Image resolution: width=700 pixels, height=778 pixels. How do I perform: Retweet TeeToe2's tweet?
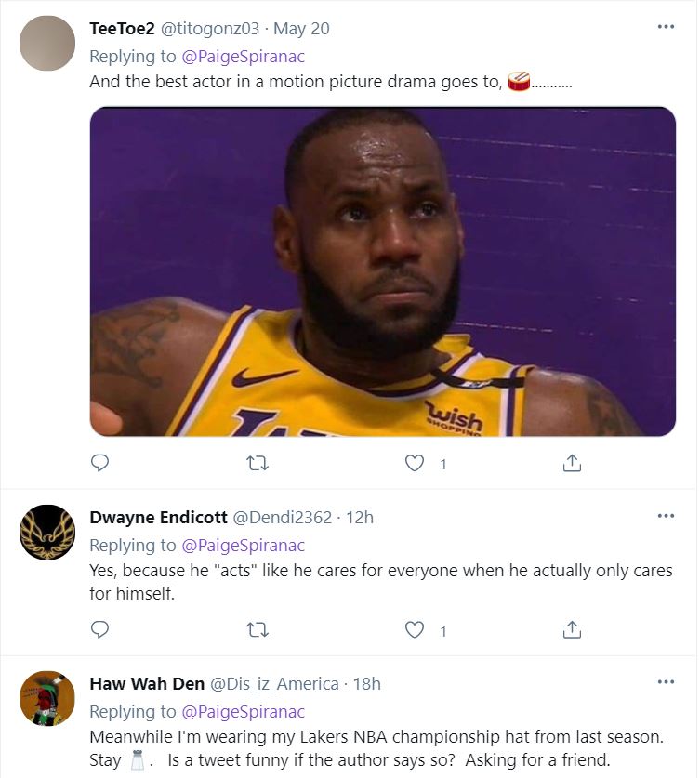[x=258, y=462]
